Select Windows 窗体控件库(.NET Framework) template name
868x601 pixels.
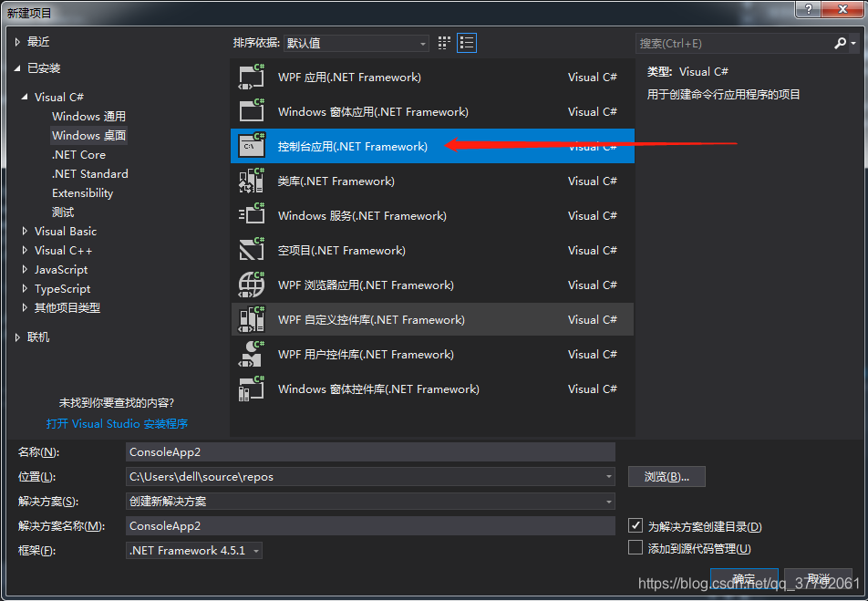[378, 389]
